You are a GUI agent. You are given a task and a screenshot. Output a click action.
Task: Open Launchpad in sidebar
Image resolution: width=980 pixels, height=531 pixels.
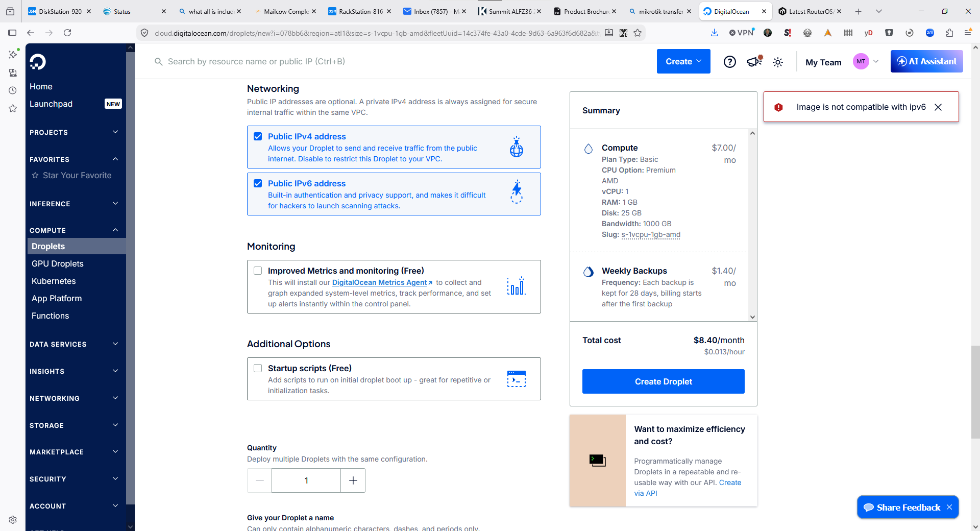(51, 104)
